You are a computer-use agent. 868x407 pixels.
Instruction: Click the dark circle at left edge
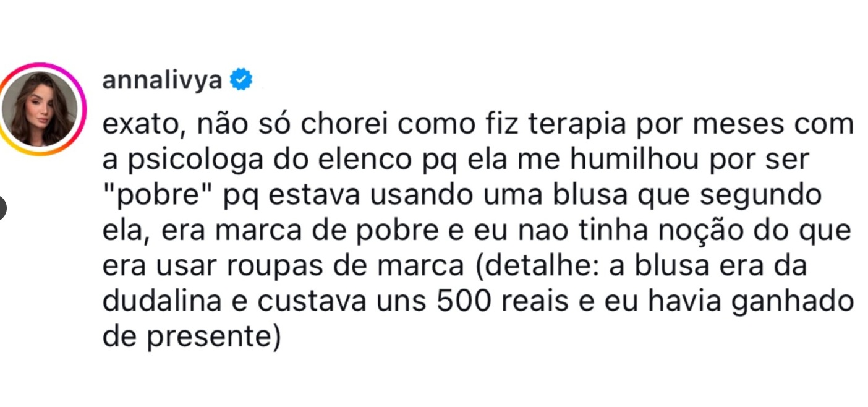pos(2,208)
